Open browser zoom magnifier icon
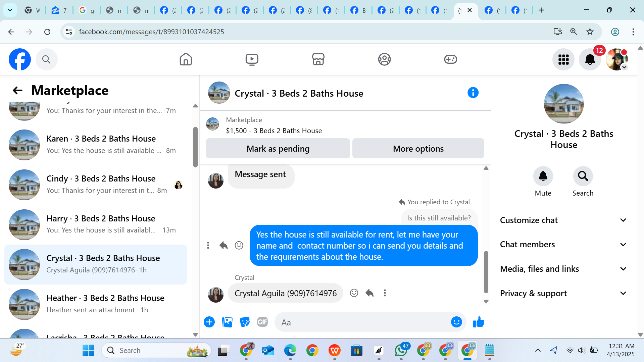Image resolution: width=644 pixels, height=362 pixels. [x=574, y=32]
